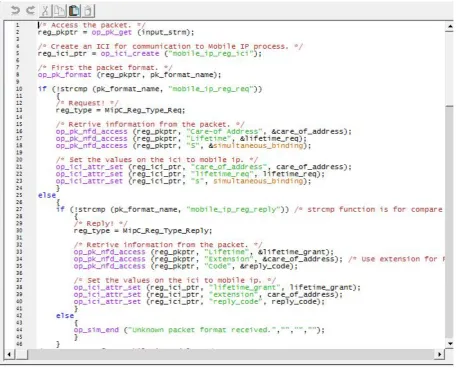The width and height of the screenshot is (456, 369).
Task: Click on op_pk_get function call
Action: (x=112, y=33)
